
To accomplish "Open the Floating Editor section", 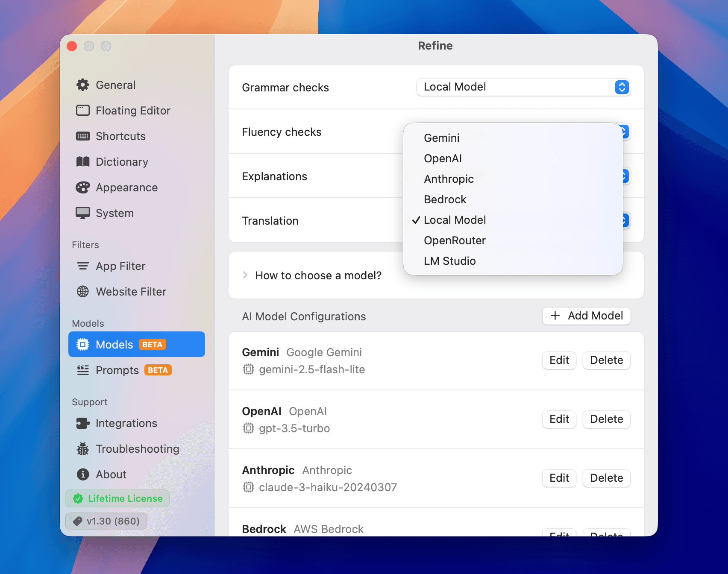I will pyautogui.click(x=137, y=111).
